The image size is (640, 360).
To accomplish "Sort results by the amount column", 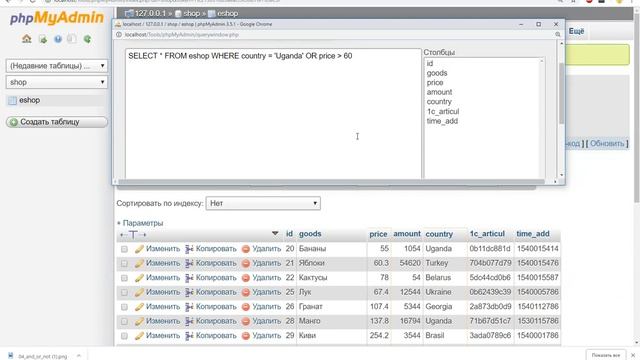I will [x=407, y=234].
